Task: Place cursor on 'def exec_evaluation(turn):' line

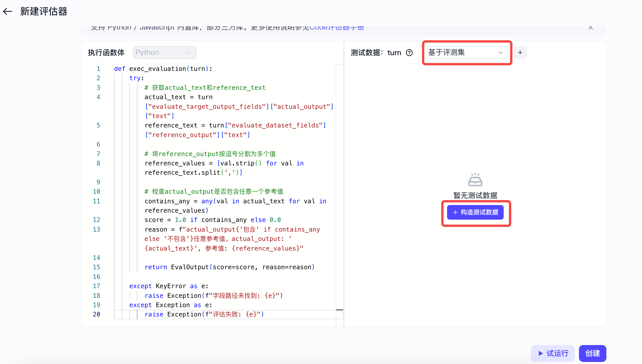Action: point(163,69)
